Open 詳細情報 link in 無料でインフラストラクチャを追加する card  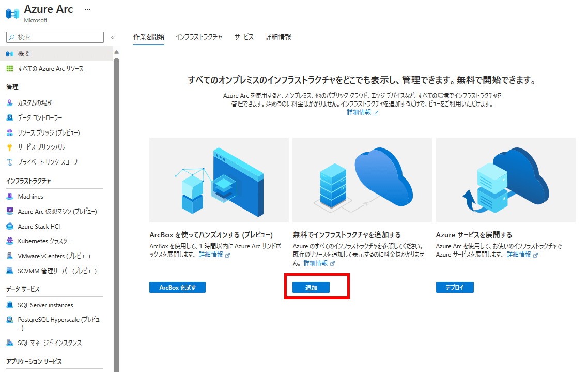(x=319, y=263)
